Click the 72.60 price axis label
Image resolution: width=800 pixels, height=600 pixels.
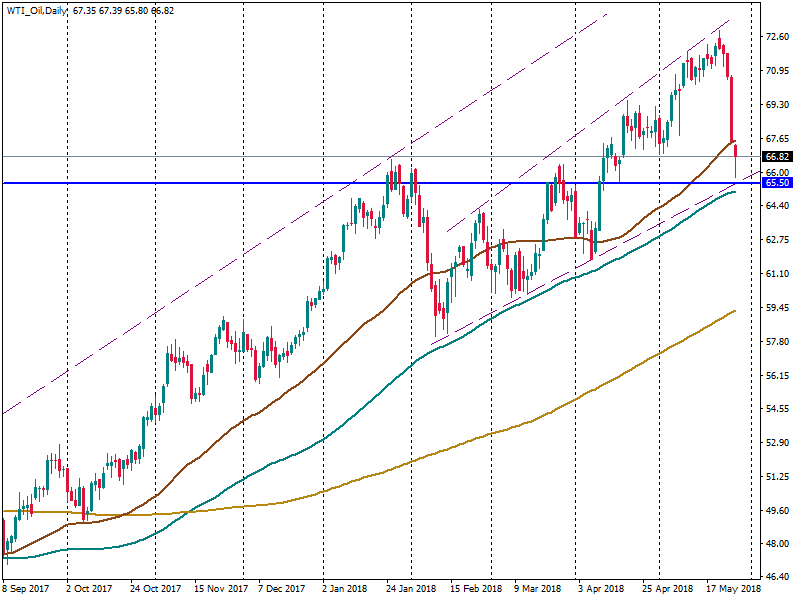776,37
